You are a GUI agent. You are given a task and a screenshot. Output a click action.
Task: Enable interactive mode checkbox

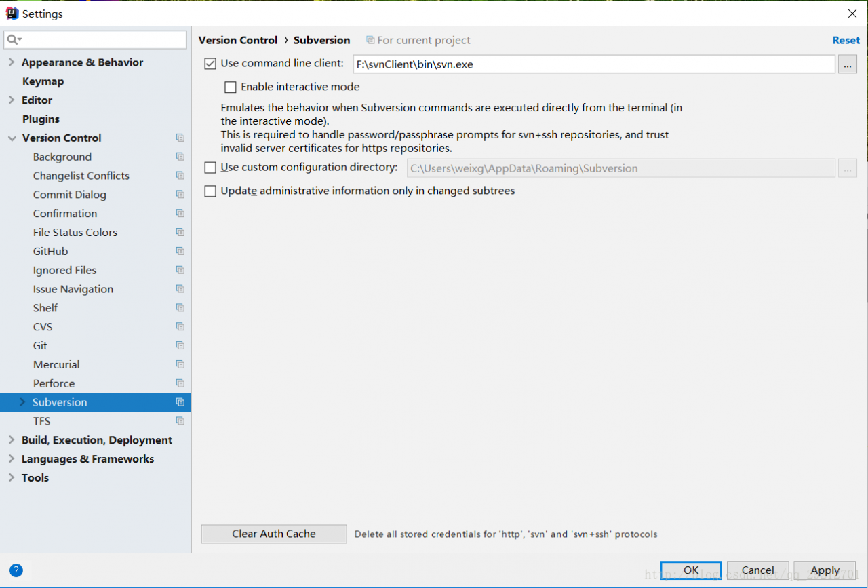[231, 87]
